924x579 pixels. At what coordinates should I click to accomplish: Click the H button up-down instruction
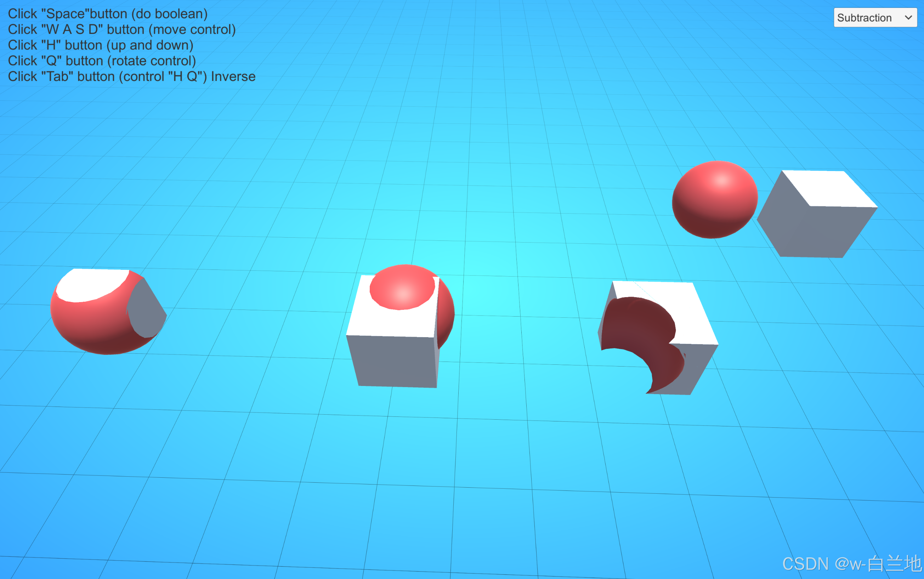point(100,45)
